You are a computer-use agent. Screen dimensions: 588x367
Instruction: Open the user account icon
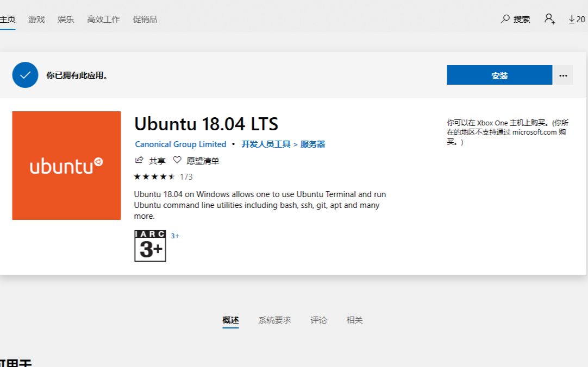[549, 19]
